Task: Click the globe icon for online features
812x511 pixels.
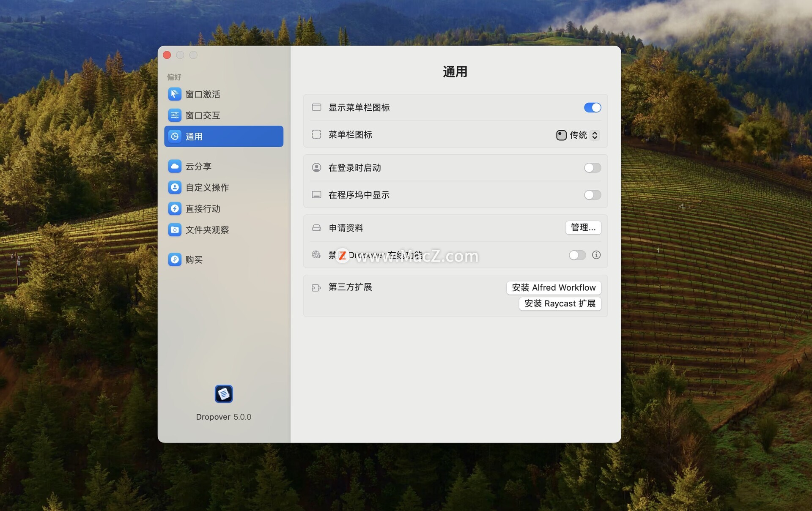Action: (x=316, y=254)
